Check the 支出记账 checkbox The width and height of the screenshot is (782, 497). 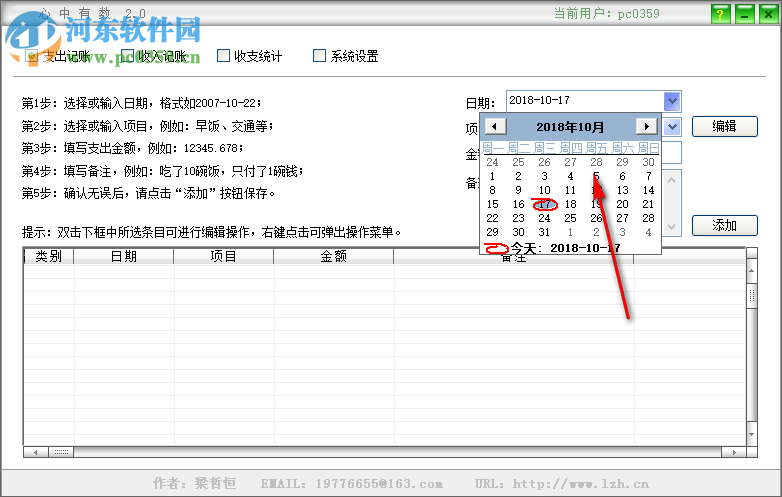[x=31, y=55]
